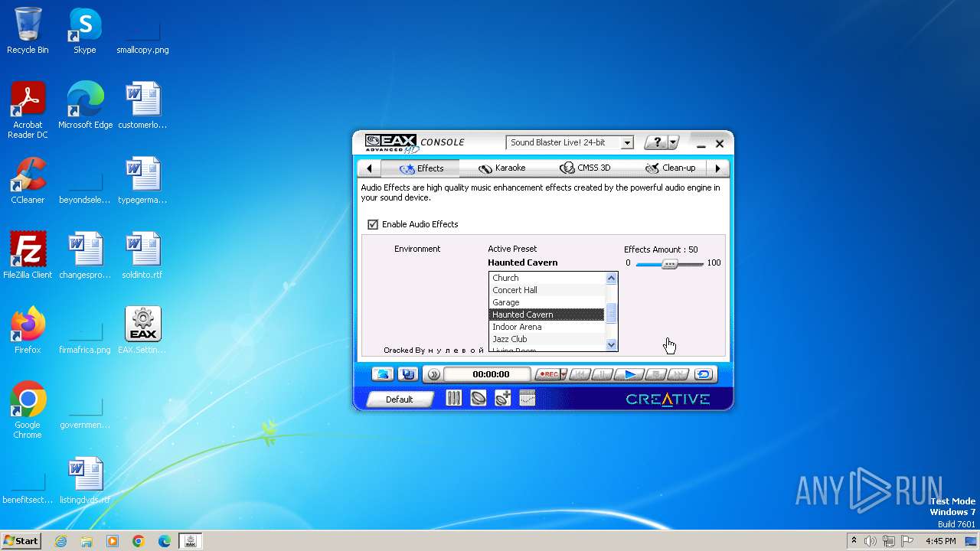Select the soldinto.rtf desktop file

(x=142, y=256)
